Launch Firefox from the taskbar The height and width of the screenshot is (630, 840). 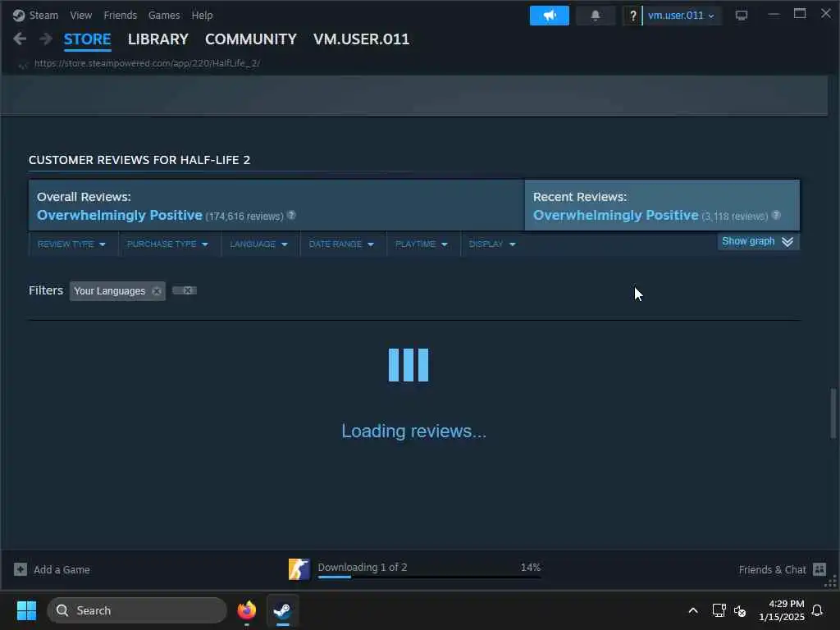246,610
